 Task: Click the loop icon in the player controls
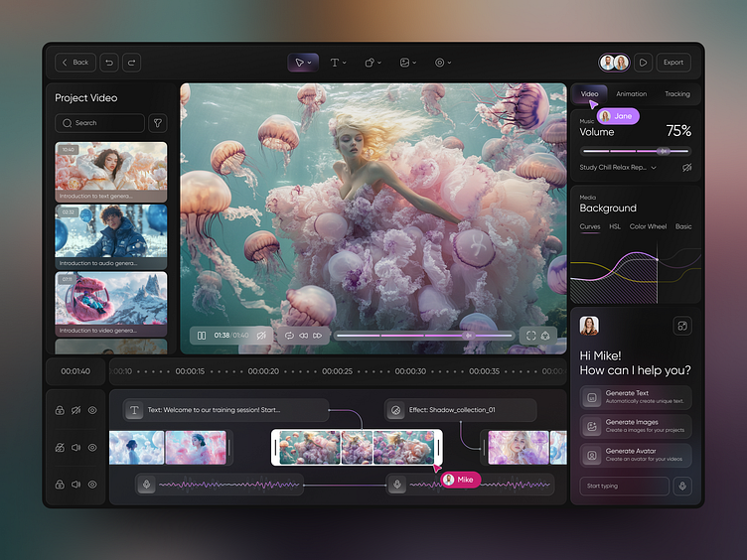[x=289, y=336]
